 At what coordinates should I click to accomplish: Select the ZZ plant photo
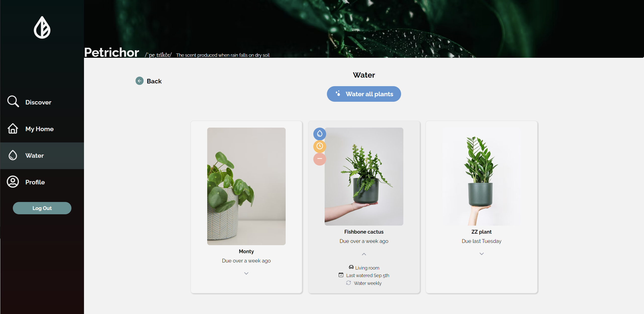[481, 176]
